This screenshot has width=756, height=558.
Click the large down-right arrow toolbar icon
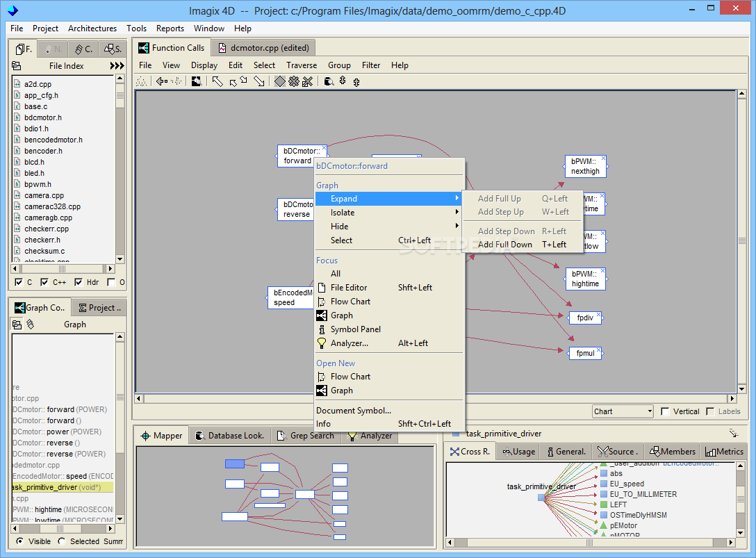click(259, 81)
